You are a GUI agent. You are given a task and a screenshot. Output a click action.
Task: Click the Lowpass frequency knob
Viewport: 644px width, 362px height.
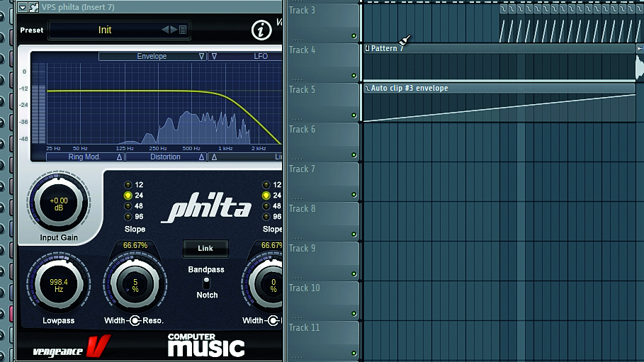[x=59, y=284]
